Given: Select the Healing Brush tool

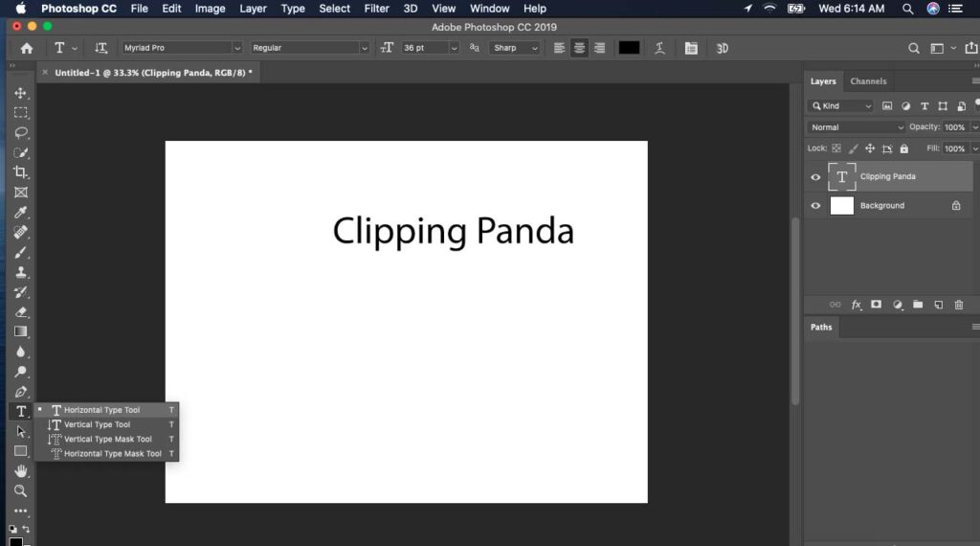Looking at the screenshot, I should pos(21,233).
